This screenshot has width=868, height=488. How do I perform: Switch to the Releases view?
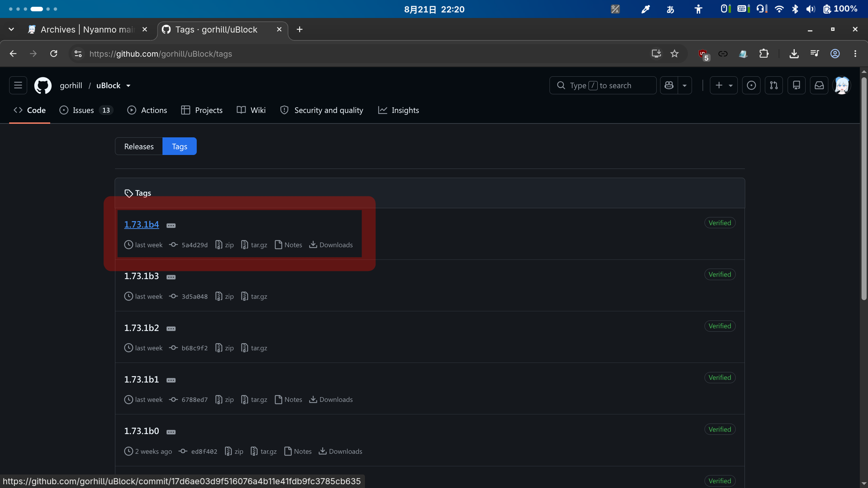139,146
